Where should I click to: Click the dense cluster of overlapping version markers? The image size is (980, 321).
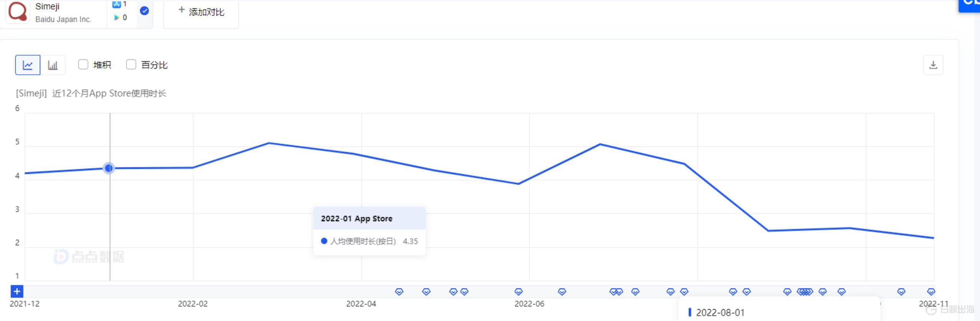click(x=805, y=292)
